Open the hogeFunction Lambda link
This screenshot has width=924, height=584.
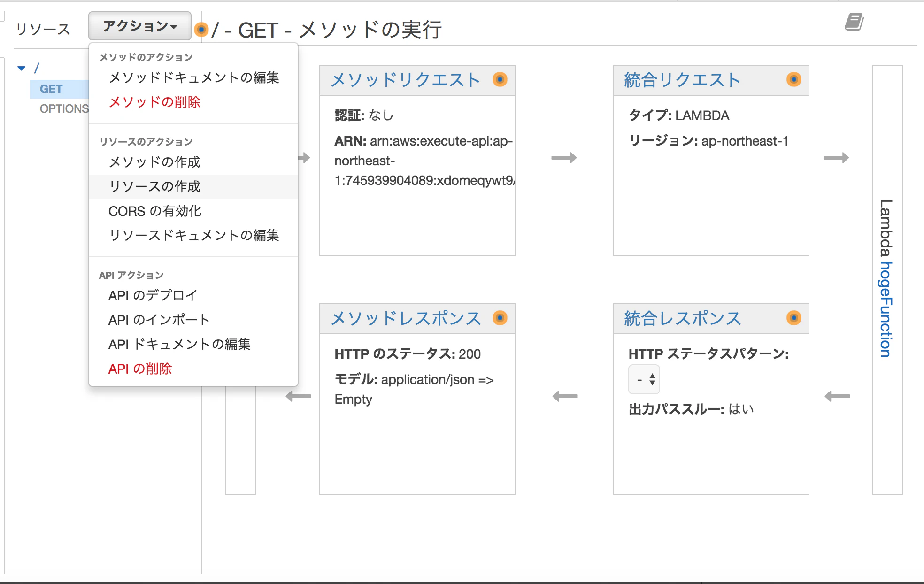(885, 309)
